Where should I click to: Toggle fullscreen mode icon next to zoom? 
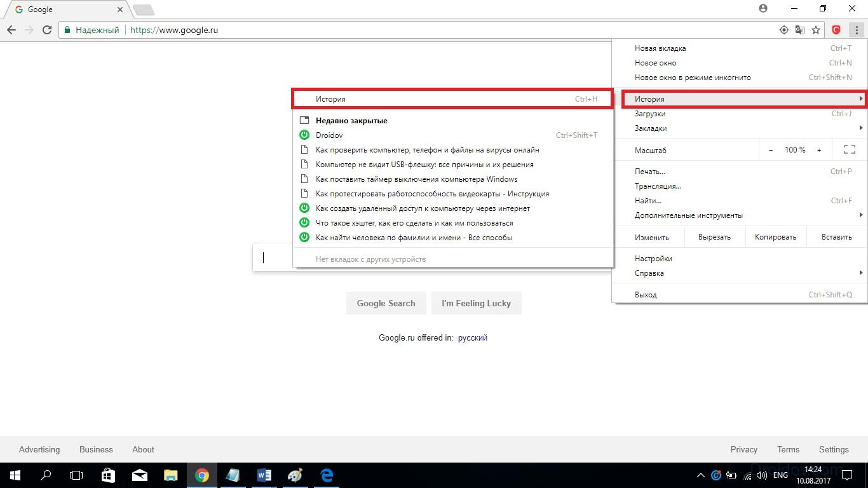click(x=849, y=150)
